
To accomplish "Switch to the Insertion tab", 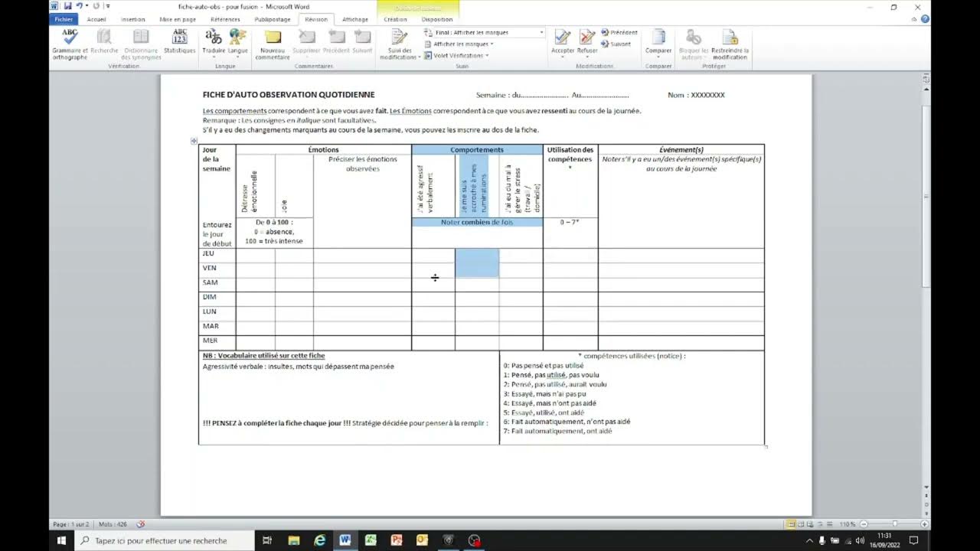I will (x=132, y=19).
